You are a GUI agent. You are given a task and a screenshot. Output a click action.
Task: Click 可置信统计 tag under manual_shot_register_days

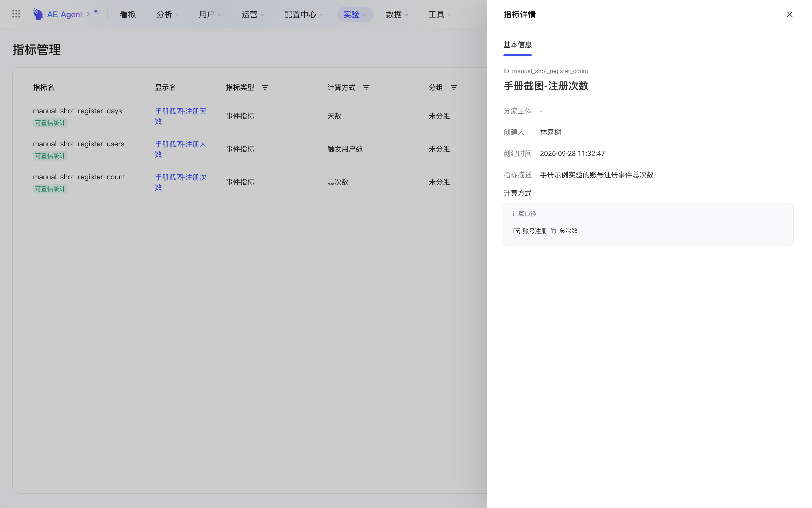[50, 123]
